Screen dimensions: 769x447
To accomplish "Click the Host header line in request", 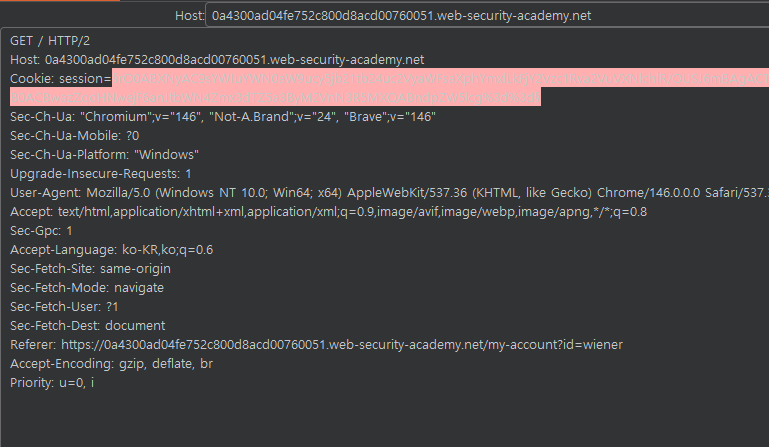I will coord(217,60).
